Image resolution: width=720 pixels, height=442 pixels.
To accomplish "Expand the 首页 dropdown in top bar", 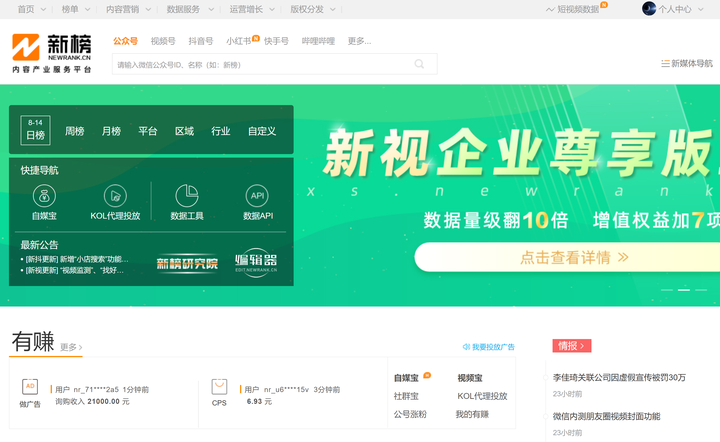I will 44,9.
